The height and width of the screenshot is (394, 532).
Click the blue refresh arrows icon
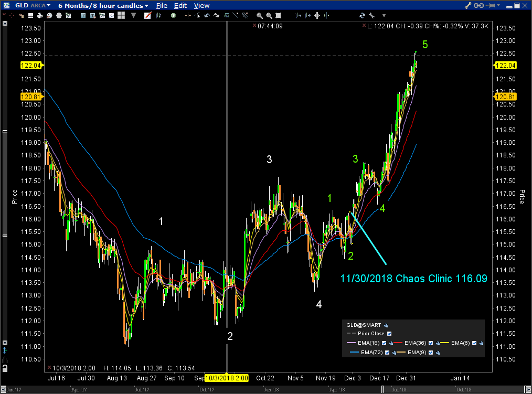coord(362,16)
